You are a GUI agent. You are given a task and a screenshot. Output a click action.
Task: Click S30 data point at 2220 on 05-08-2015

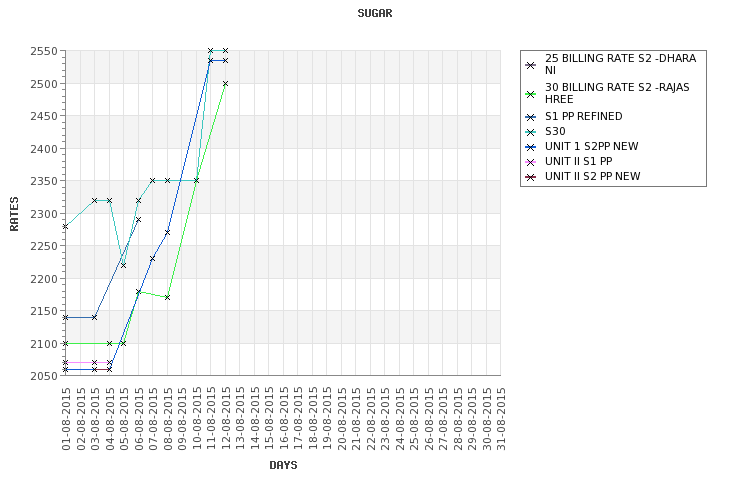(123, 265)
